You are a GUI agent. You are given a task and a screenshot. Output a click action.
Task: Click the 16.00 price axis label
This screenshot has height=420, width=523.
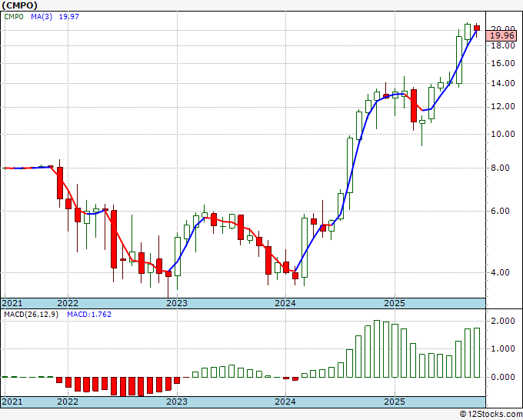(x=503, y=63)
